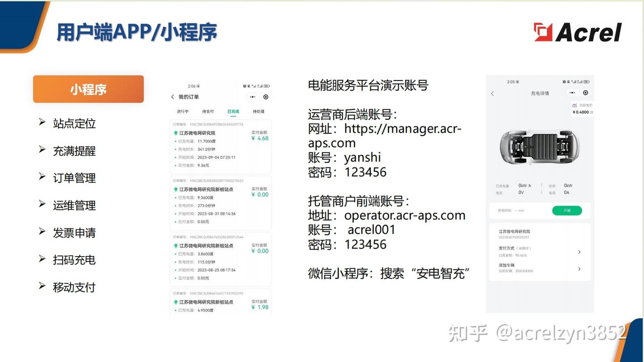Screen dimensions: 644x362
Task: Click location pin of the ¥1.98 order
Action: [x=176, y=302]
